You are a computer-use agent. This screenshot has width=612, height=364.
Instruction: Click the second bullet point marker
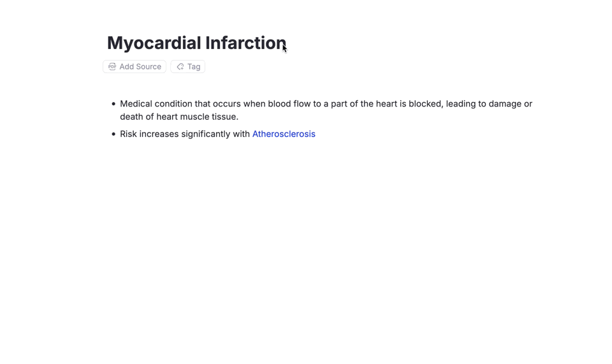[113, 134]
